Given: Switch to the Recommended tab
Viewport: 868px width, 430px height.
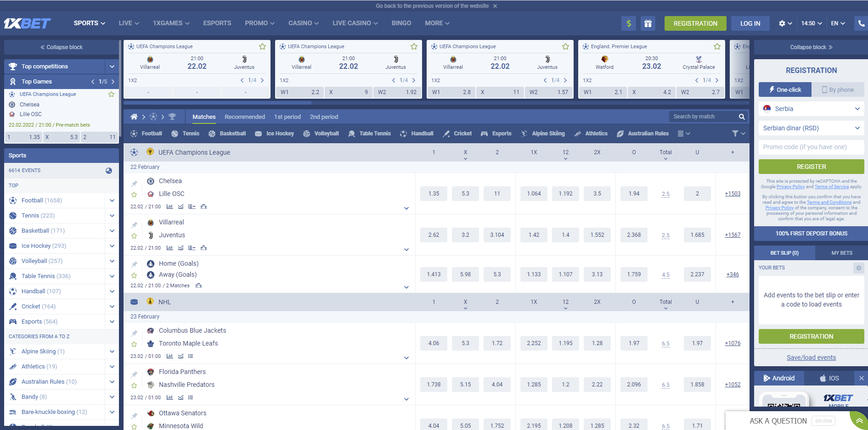Looking at the screenshot, I should click(x=245, y=117).
